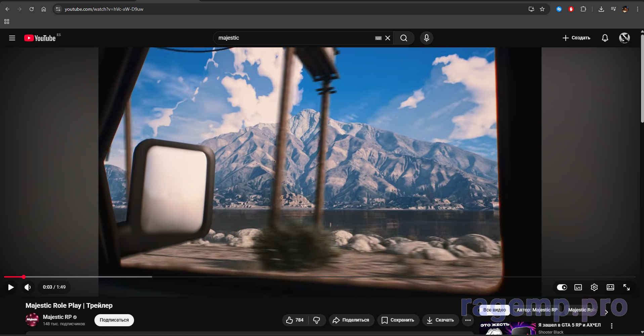Toggle subtitles on the video
The width and height of the screenshot is (644, 336).
pyautogui.click(x=578, y=287)
